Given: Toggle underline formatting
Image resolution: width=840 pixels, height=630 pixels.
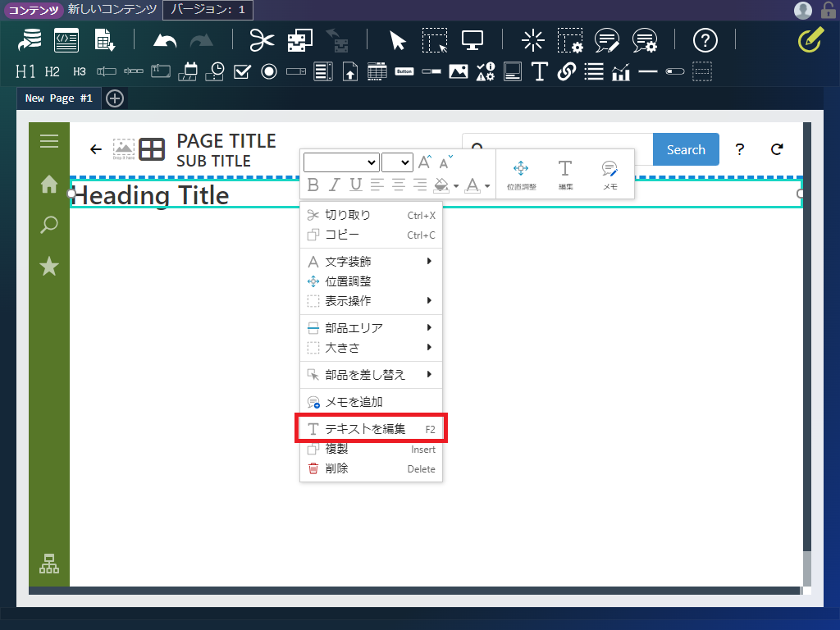Looking at the screenshot, I should click(x=356, y=185).
